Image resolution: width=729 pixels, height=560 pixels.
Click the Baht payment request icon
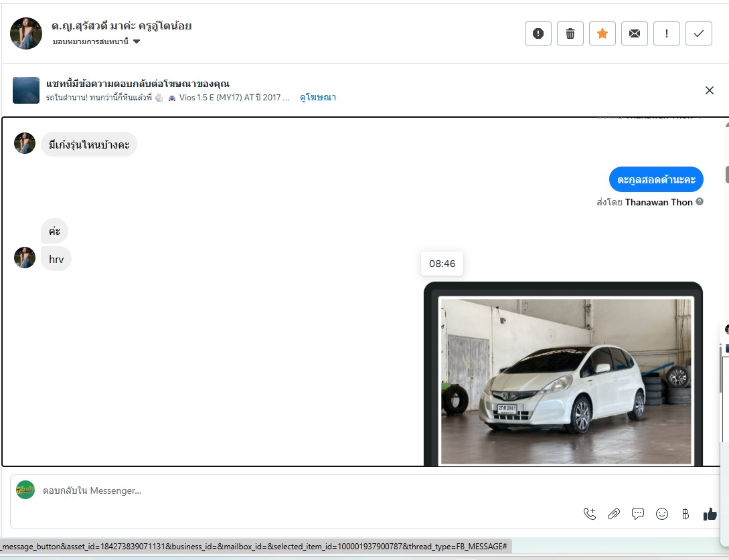(685, 514)
